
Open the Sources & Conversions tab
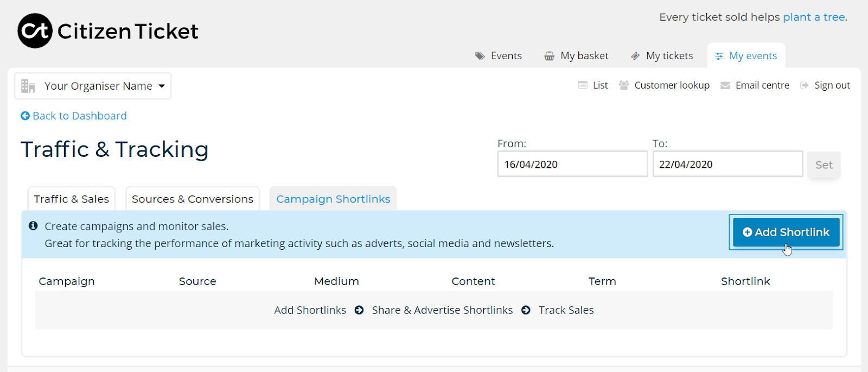(193, 199)
